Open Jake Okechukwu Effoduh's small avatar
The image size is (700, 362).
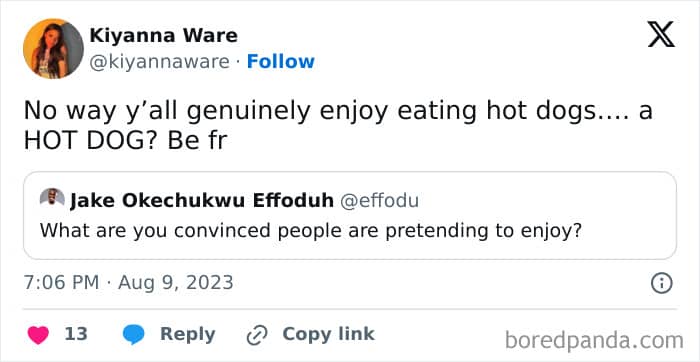click(52, 197)
